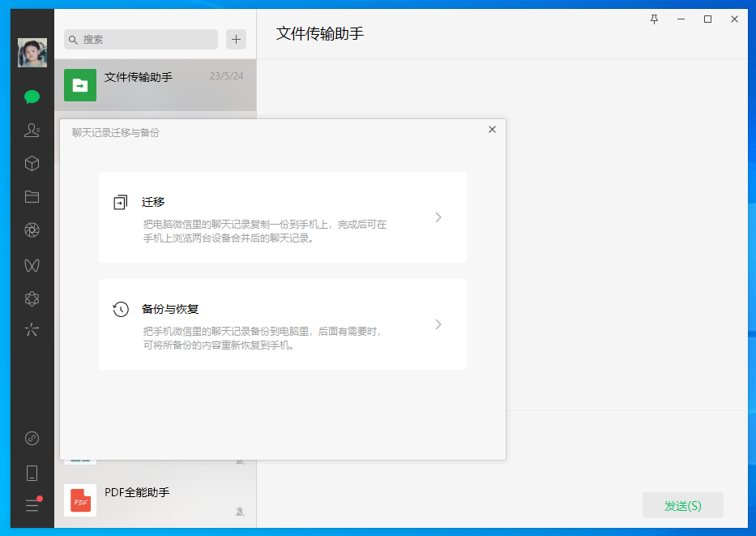The width and height of the screenshot is (756, 536).
Task: Expand the 迁移 option chevron
Action: pyautogui.click(x=438, y=217)
